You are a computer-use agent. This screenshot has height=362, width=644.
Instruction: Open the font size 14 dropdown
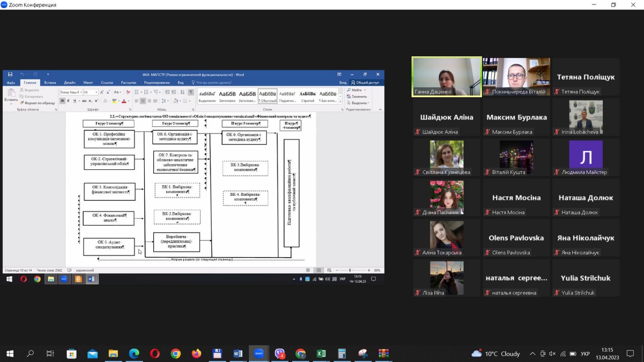[96, 92]
